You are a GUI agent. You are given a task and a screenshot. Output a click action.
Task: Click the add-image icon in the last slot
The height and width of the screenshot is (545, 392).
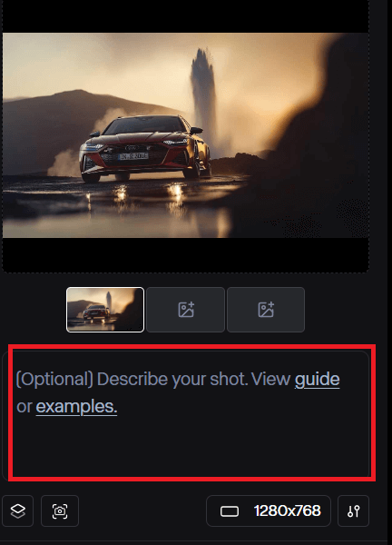coord(266,310)
